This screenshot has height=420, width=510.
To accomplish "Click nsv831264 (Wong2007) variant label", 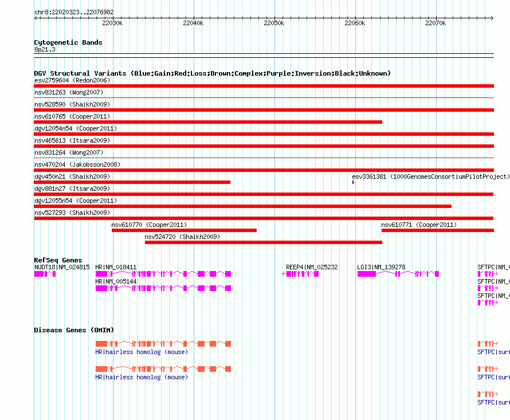I will point(69,152).
